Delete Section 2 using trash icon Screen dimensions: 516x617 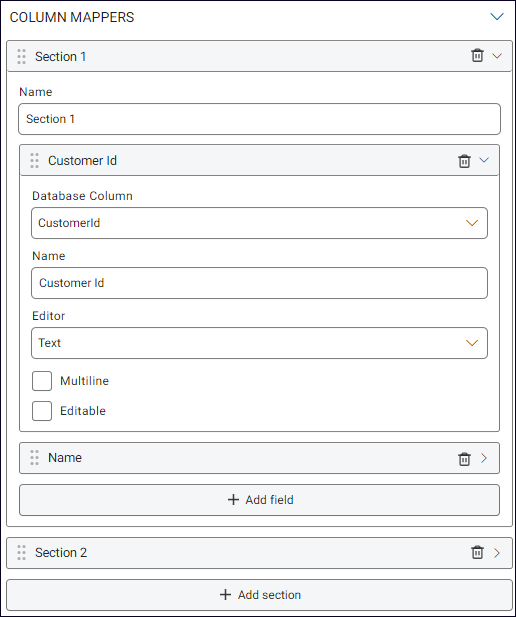point(477,552)
